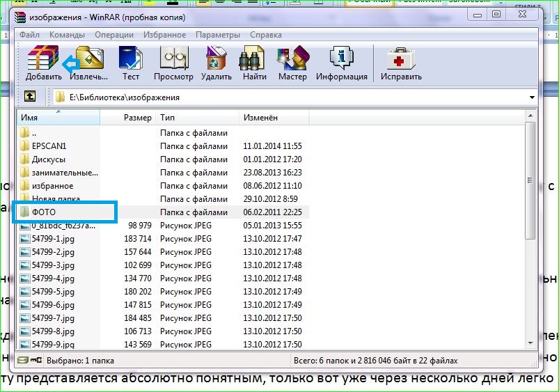Select file 54799-2.jpg
The width and height of the screenshot is (559, 392).
(x=53, y=252)
